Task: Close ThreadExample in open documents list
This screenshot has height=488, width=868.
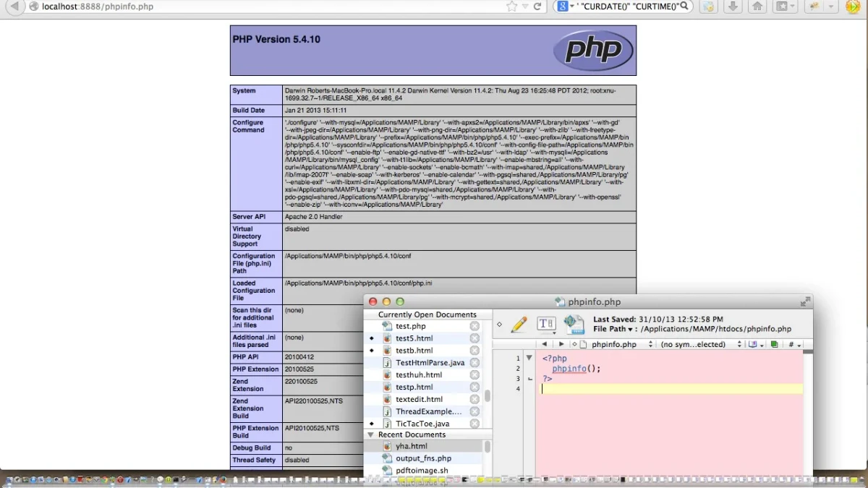Action: pos(475,411)
